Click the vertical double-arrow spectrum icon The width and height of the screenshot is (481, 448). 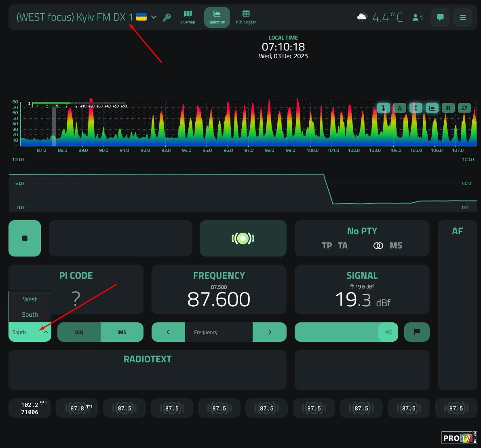(x=416, y=108)
